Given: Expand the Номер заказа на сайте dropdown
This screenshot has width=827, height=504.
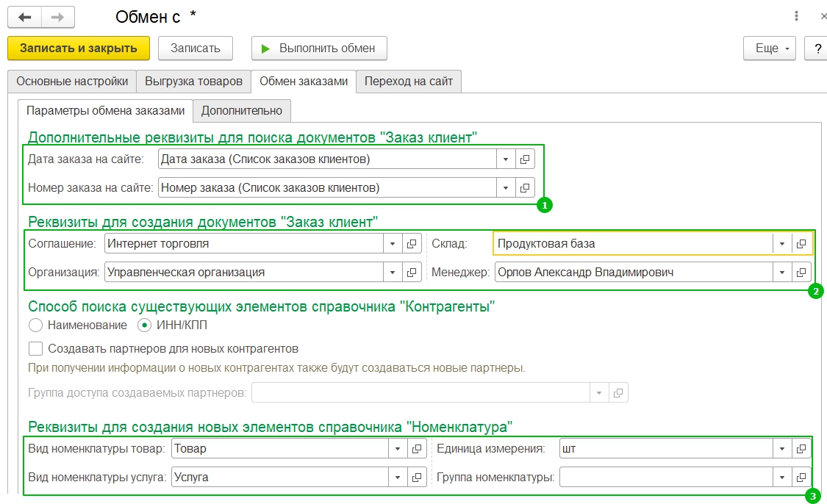Looking at the screenshot, I should (x=506, y=188).
